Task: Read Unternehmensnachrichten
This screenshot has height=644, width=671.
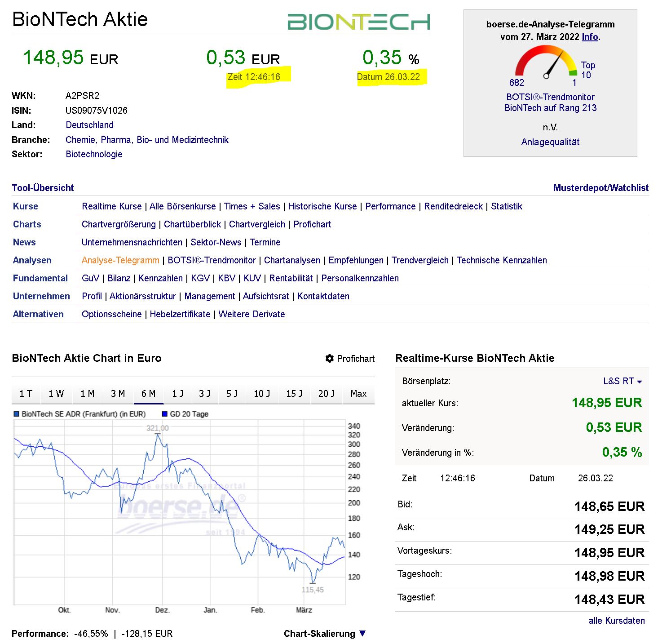Action: click(132, 242)
